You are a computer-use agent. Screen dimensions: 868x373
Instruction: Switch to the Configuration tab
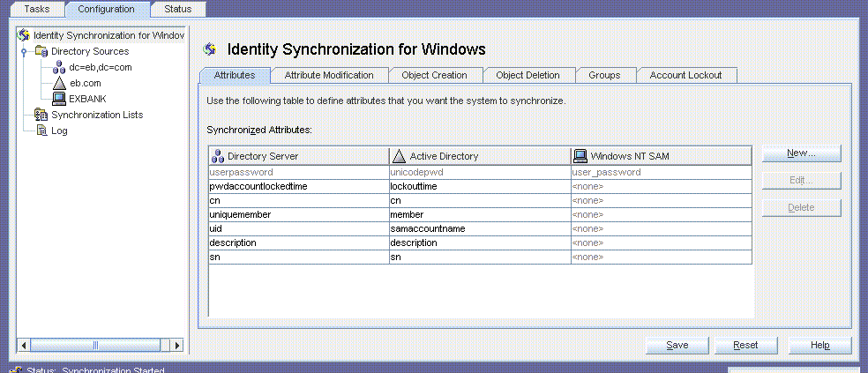coord(107,9)
